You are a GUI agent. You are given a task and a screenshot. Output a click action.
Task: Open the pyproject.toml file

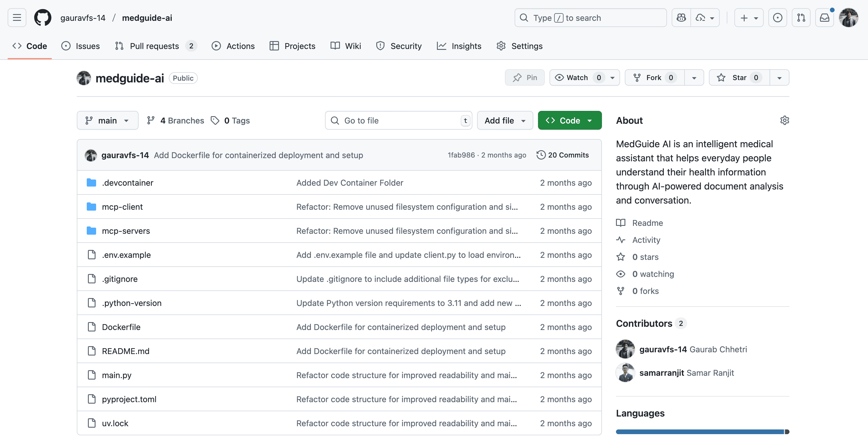129,399
